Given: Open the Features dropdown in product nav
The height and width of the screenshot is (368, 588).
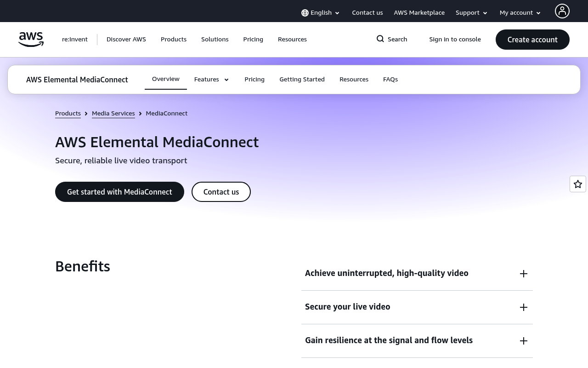Looking at the screenshot, I should pos(211,80).
